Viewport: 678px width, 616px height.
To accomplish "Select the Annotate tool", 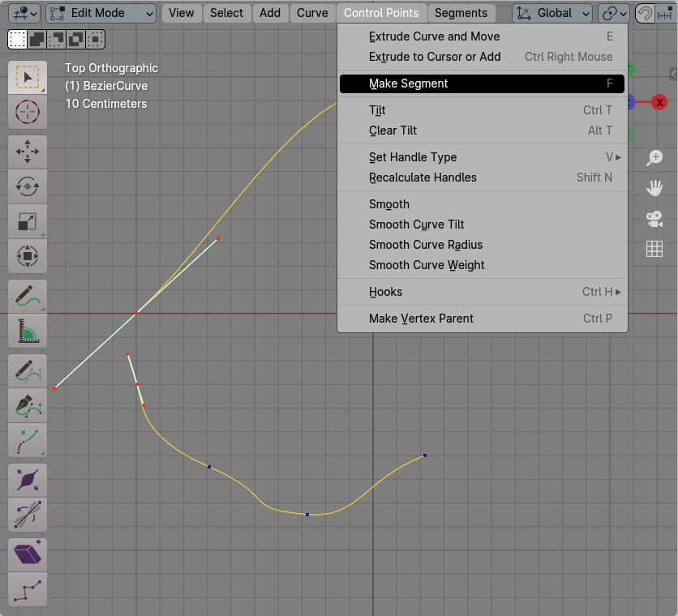I will click(28, 296).
